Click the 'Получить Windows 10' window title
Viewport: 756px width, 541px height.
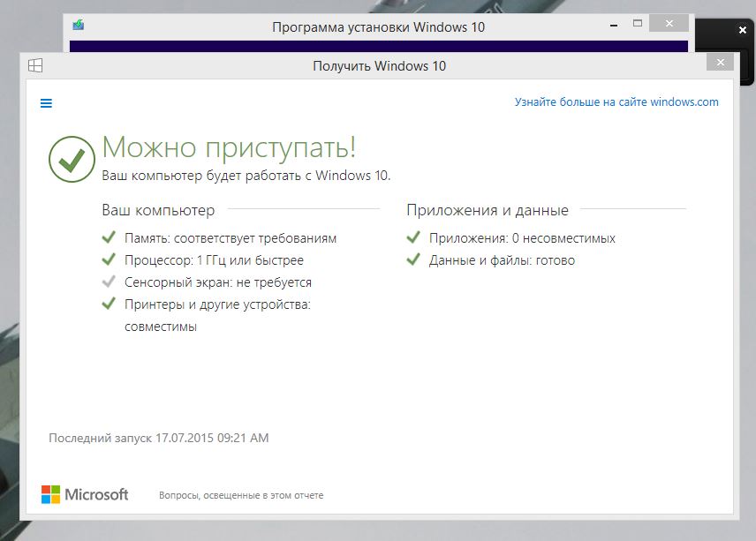[x=380, y=66]
